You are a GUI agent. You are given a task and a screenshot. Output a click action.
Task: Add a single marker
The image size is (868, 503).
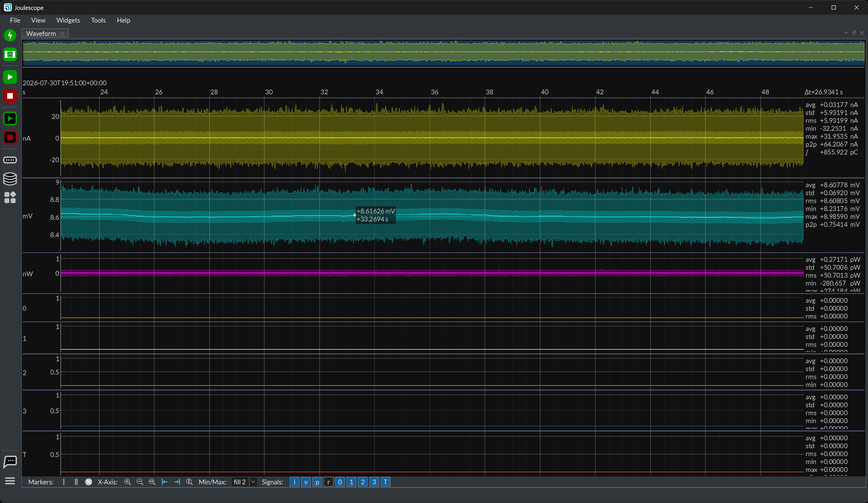64,482
